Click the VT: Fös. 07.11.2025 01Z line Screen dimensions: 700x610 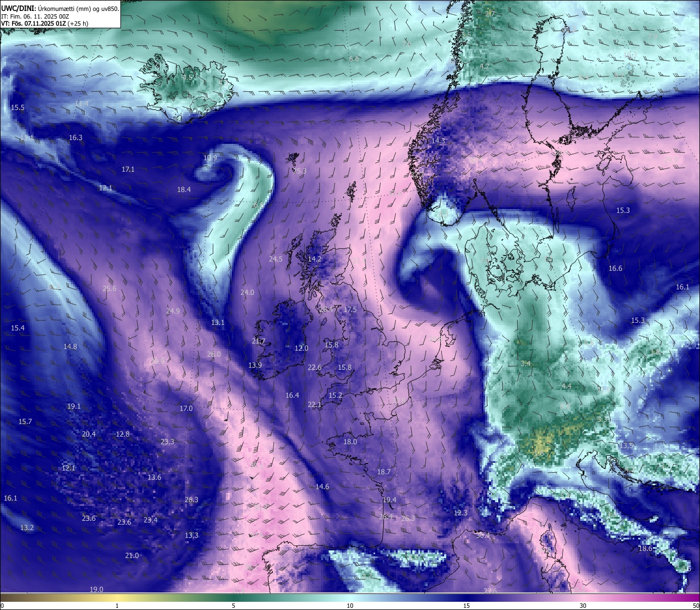[46, 24]
